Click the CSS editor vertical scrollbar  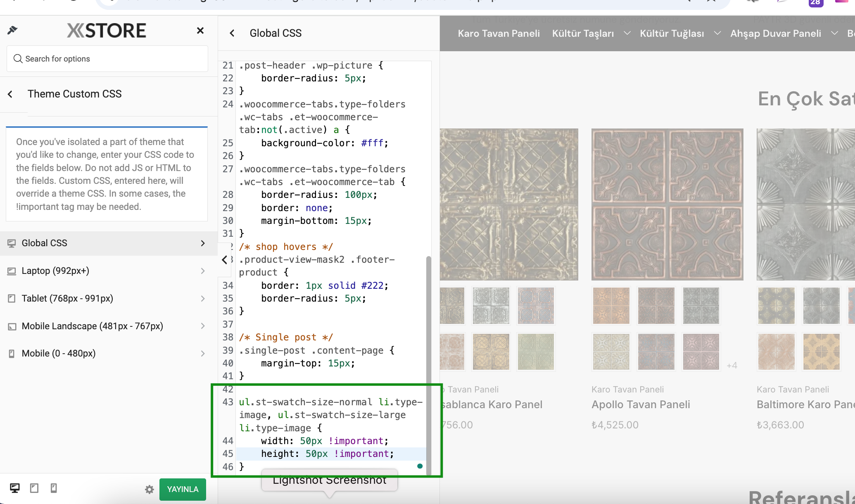pos(429,366)
